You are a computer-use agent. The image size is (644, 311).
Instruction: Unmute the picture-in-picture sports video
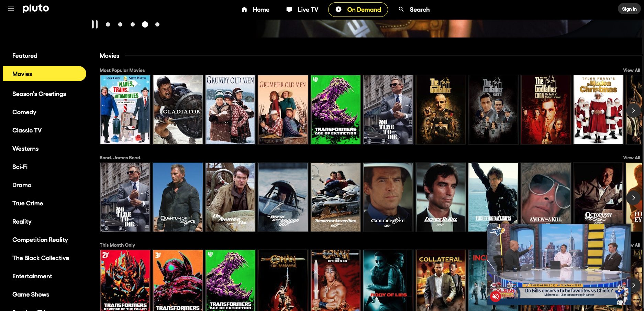point(495,296)
